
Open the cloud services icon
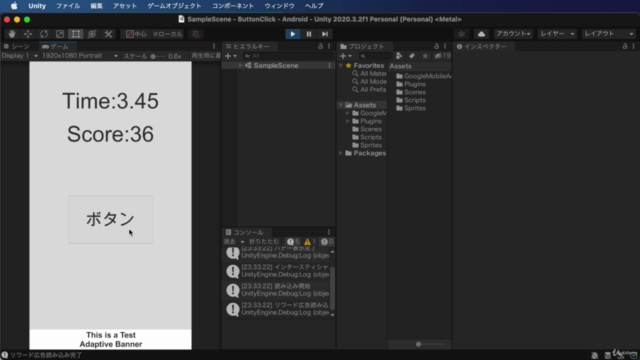481,34
